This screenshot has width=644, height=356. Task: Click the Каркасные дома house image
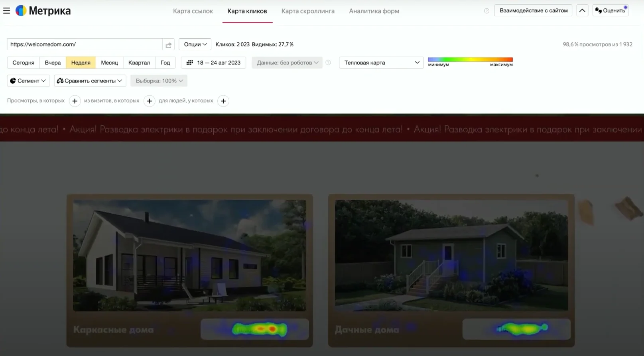tap(189, 255)
